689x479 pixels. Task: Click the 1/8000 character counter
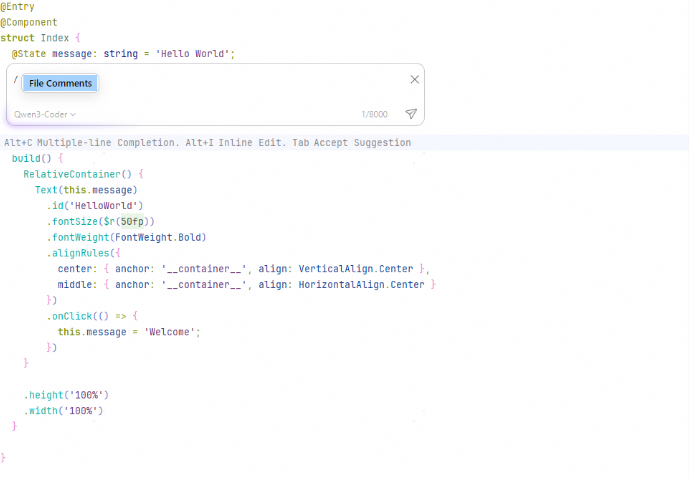click(x=374, y=114)
